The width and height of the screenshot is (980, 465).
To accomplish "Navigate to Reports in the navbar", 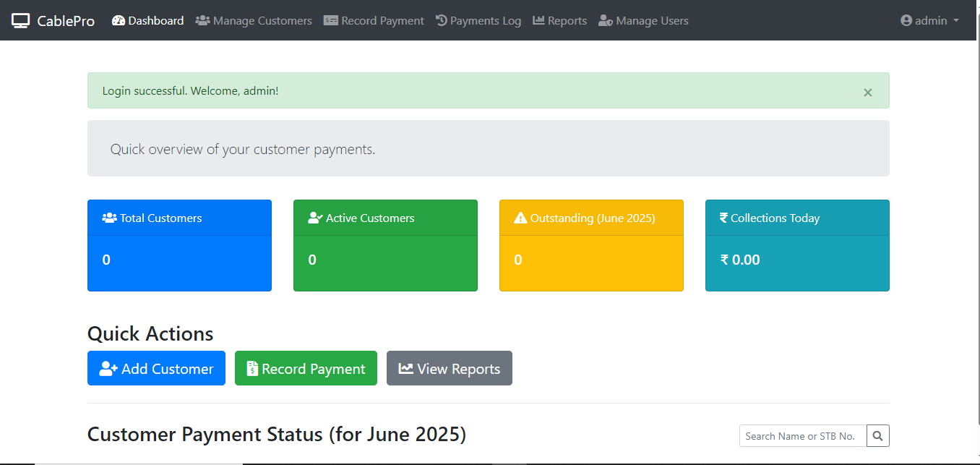I will tap(560, 21).
